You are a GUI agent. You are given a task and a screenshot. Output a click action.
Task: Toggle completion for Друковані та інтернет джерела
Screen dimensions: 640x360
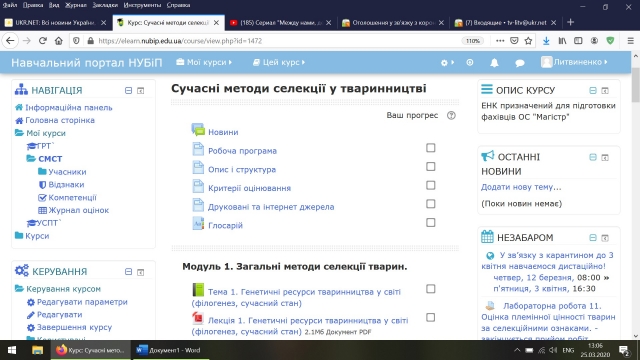(x=431, y=204)
